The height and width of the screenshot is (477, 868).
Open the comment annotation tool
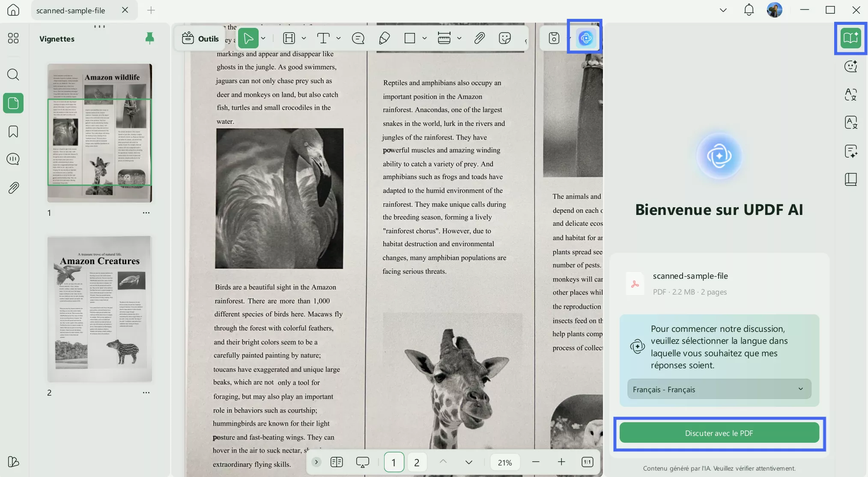pos(358,38)
